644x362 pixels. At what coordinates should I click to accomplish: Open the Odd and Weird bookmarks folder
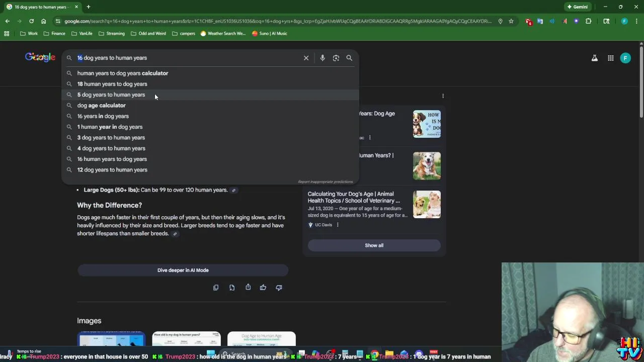point(148,33)
